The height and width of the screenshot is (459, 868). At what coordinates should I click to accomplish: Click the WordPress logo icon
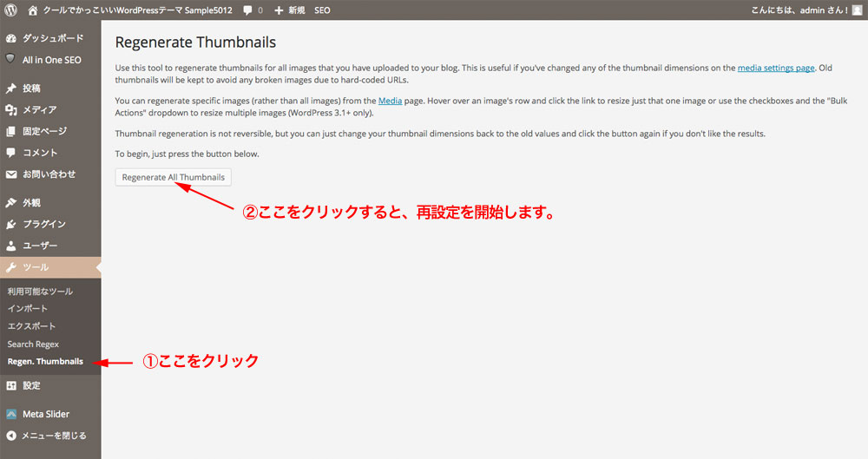point(10,10)
